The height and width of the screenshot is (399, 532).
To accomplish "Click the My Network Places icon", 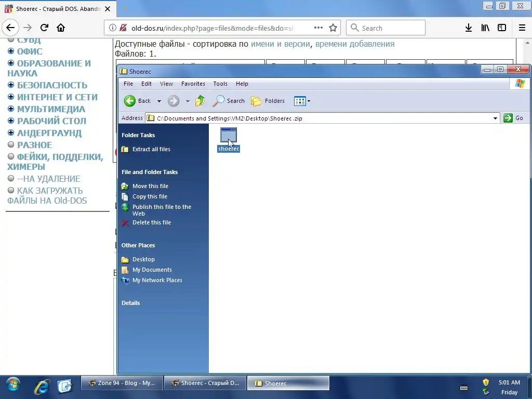I will pos(125,281).
